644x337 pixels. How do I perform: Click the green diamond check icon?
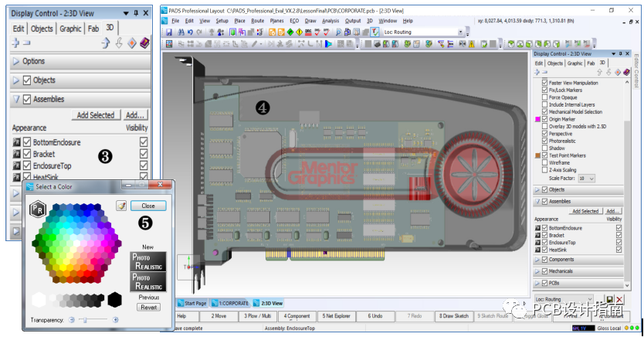click(x=290, y=32)
